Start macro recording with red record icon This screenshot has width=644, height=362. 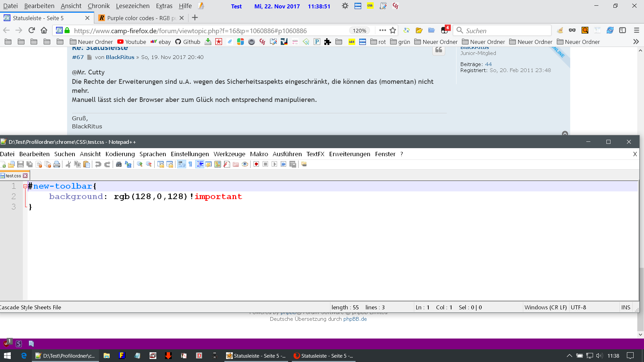click(x=256, y=164)
